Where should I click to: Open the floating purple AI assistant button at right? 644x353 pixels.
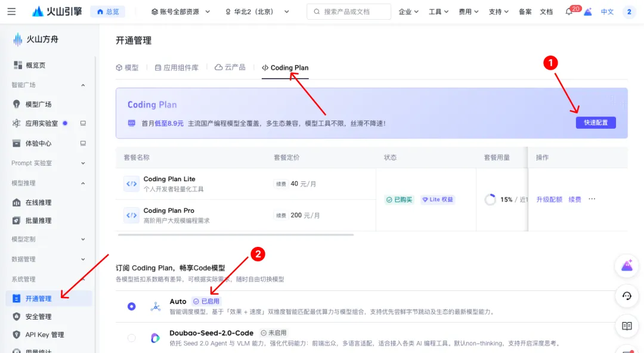click(627, 266)
